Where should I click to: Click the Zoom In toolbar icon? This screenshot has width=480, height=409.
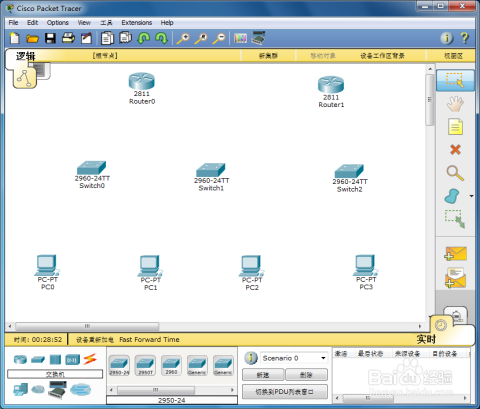183,38
